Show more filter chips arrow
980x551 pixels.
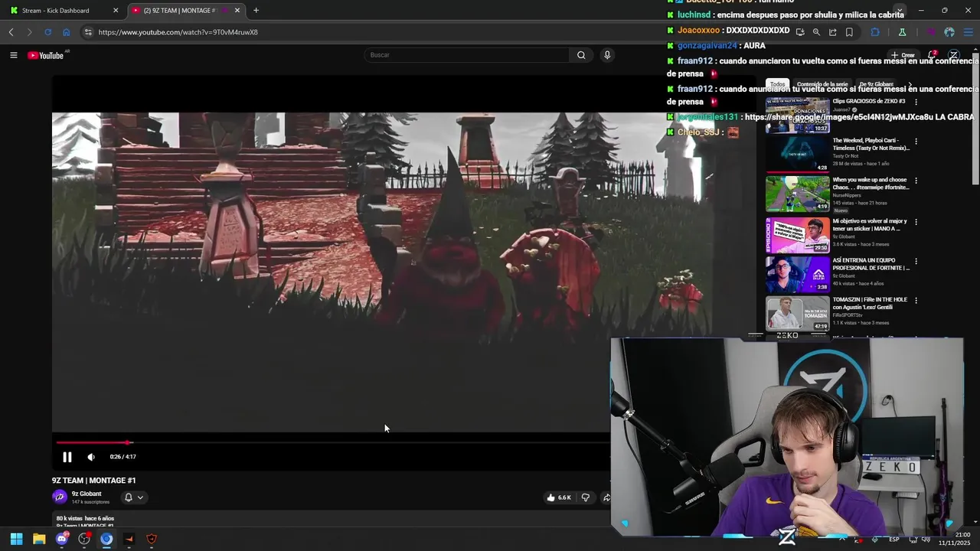[910, 84]
